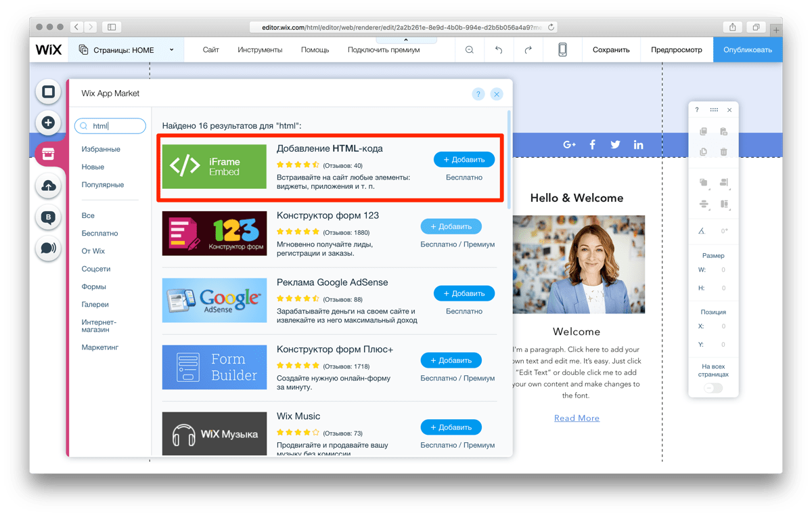The image size is (812, 516).
Task: Click the Delete trash icon in toolbox
Action: (x=724, y=152)
